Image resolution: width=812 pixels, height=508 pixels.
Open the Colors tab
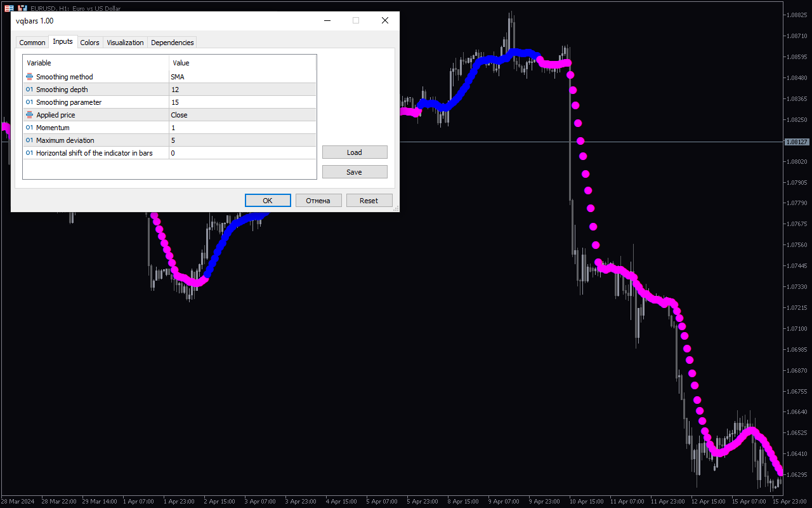point(90,43)
